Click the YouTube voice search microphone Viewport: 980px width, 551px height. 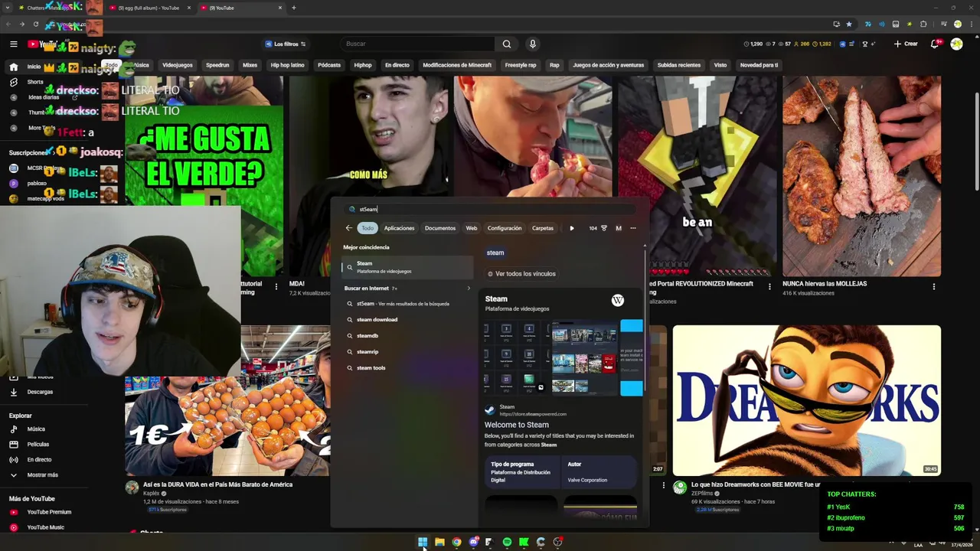click(x=532, y=44)
